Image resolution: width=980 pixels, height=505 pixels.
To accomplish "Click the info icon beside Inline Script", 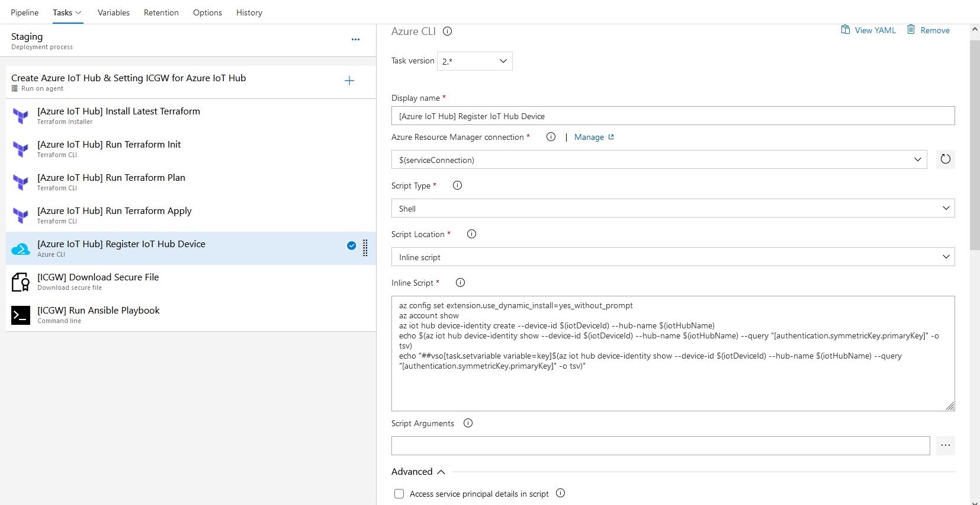I will coord(460,283).
